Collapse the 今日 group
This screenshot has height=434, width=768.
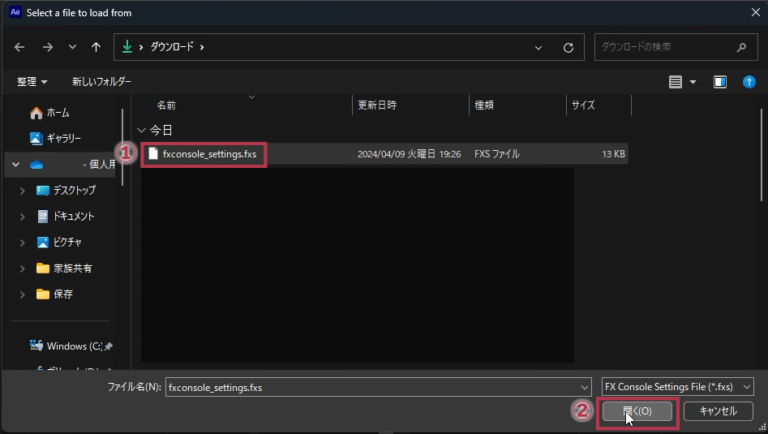tap(142, 130)
